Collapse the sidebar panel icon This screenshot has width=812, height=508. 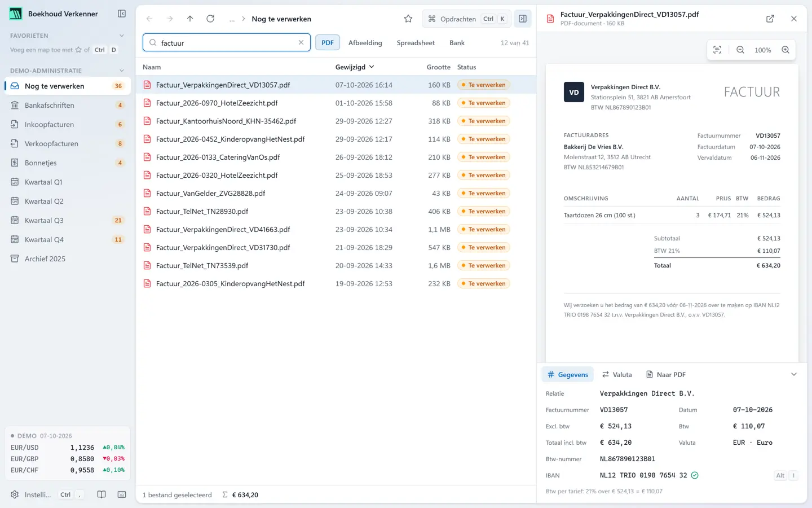tap(122, 14)
